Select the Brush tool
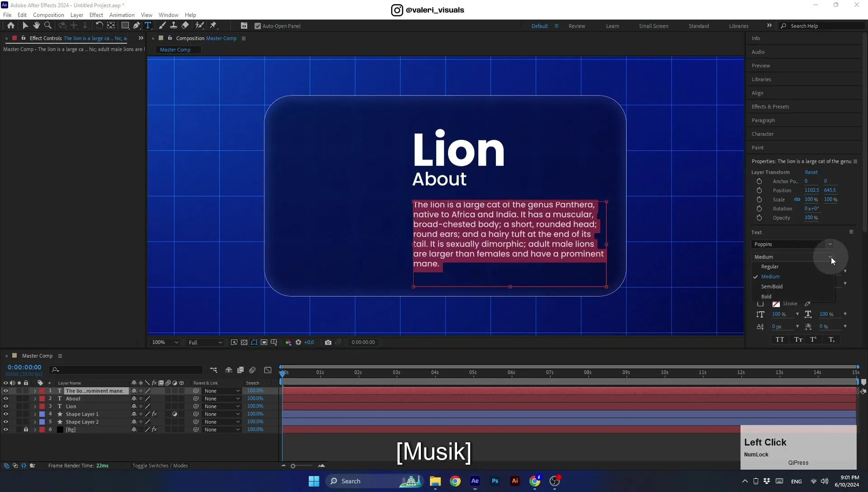868x492 pixels. [x=162, y=26]
